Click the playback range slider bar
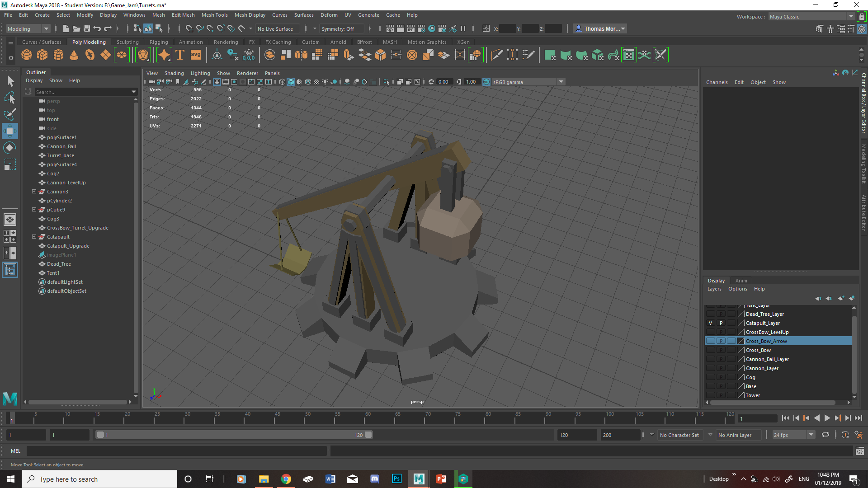 point(234,435)
